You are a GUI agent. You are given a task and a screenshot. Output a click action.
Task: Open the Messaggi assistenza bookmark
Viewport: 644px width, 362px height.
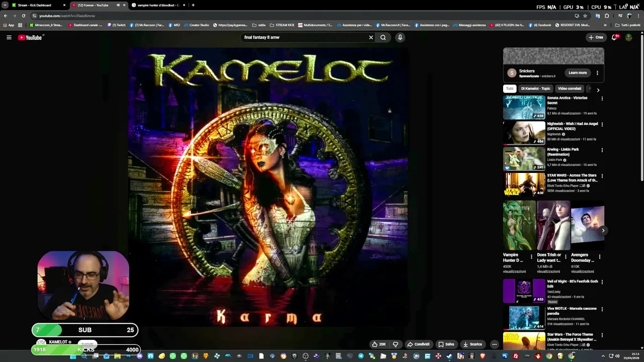pos(469,25)
